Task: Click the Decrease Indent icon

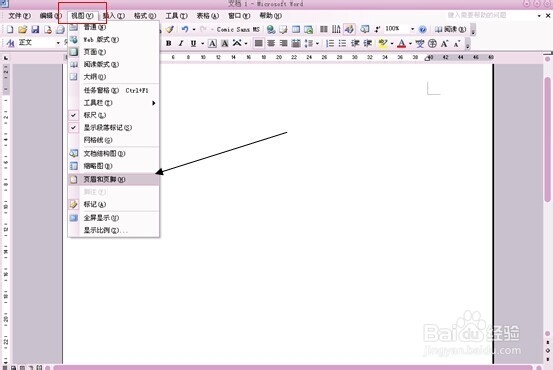Action: coord(355,43)
